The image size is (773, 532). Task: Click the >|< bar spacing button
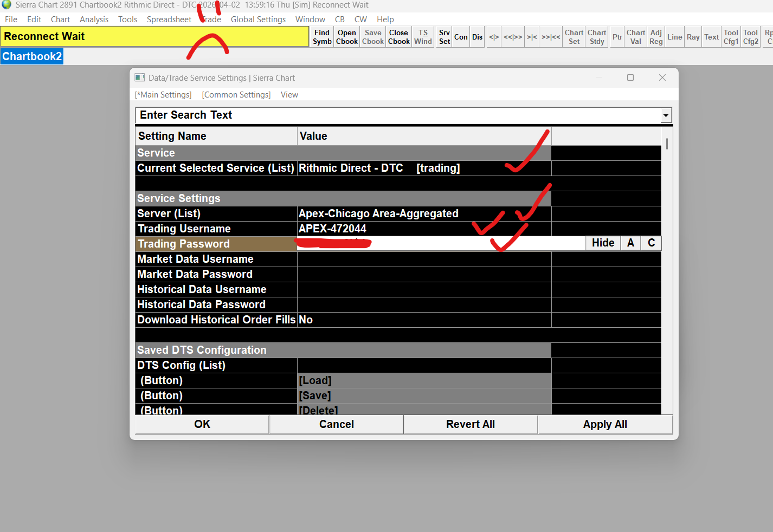tap(532, 37)
